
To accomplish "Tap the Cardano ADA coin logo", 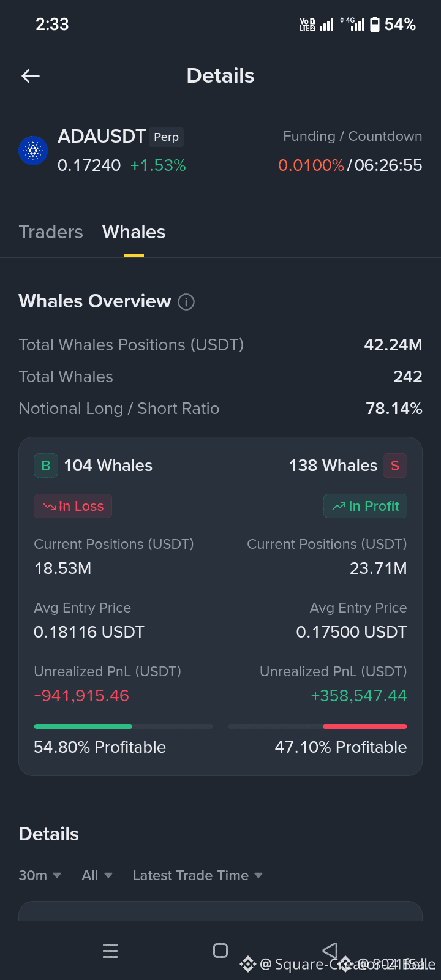I will tap(33, 151).
